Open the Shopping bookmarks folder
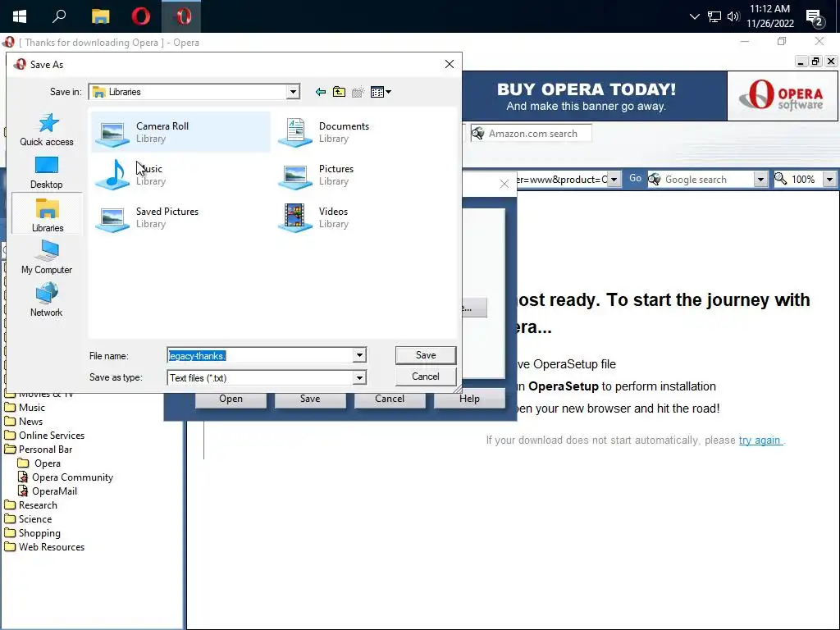This screenshot has width=840, height=630. (33, 533)
